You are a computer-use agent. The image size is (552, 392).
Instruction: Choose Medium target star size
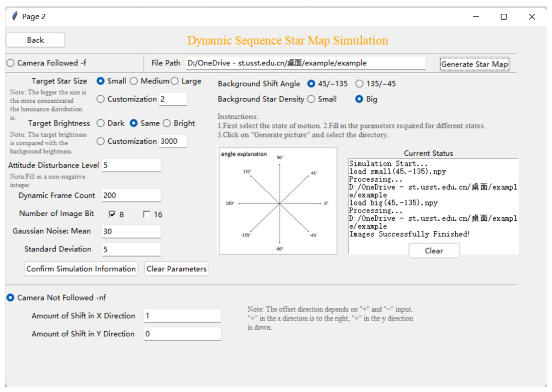point(134,81)
